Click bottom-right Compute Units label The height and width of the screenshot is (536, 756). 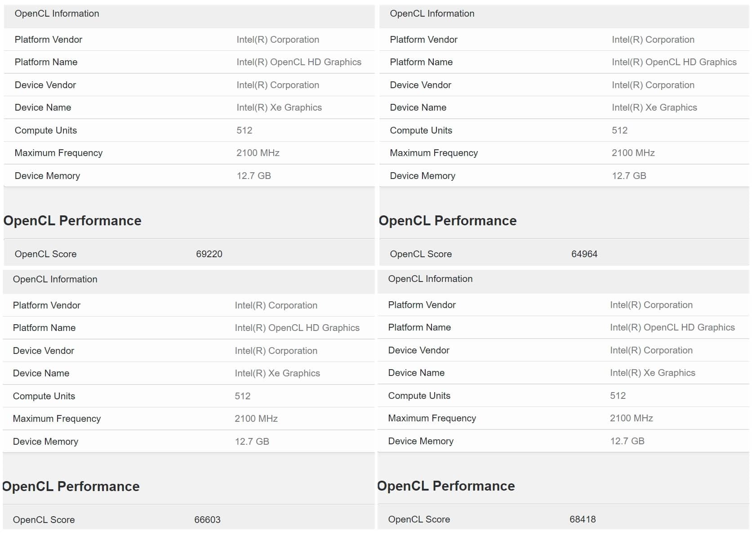pyautogui.click(x=419, y=396)
